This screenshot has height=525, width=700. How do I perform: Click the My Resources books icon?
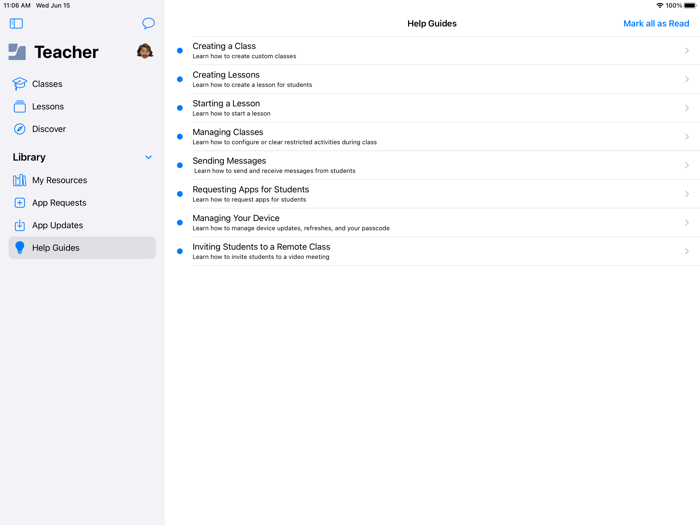coord(20,180)
